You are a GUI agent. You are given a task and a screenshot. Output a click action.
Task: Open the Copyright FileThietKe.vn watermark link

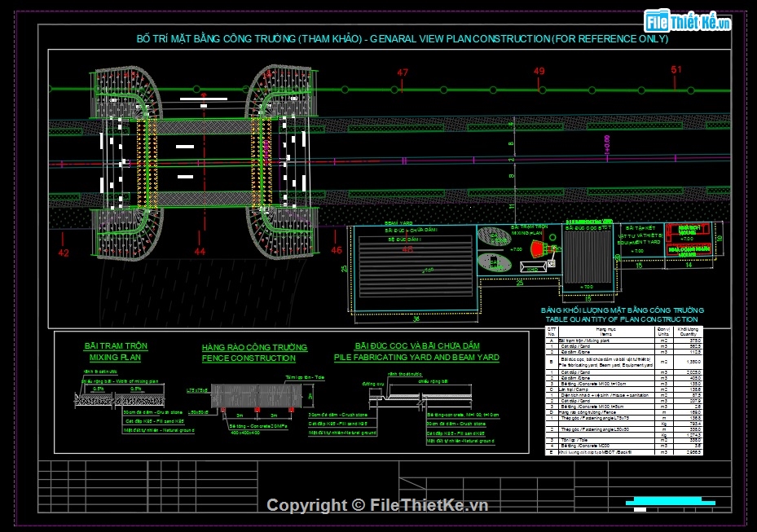pyautogui.click(x=377, y=504)
